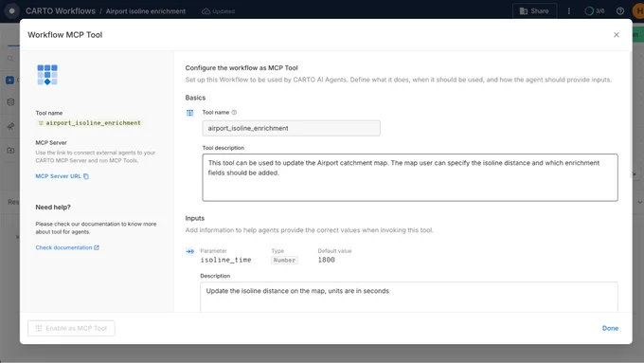The height and width of the screenshot is (363, 644).
Task: Copy the MCP Server URL icon
Action: (x=86, y=176)
